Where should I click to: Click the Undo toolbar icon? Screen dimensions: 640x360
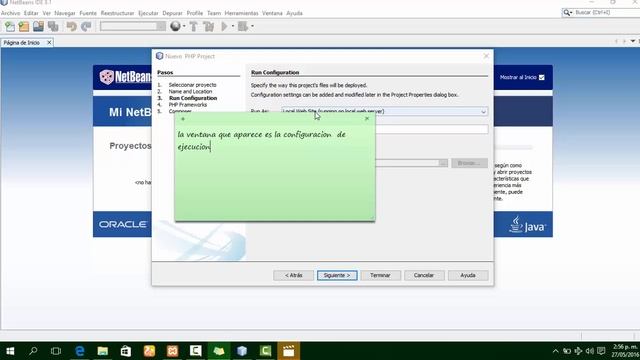tap(71, 27)
